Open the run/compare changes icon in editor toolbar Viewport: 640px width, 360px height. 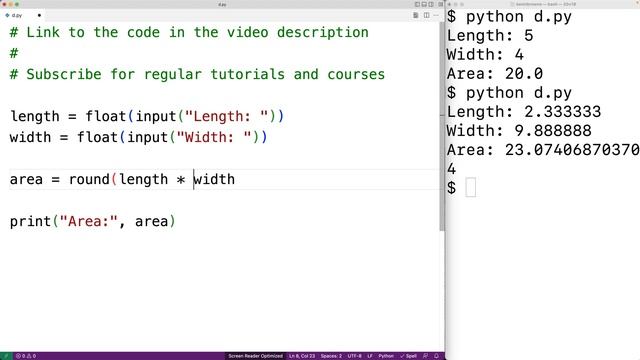pos(416,16)
